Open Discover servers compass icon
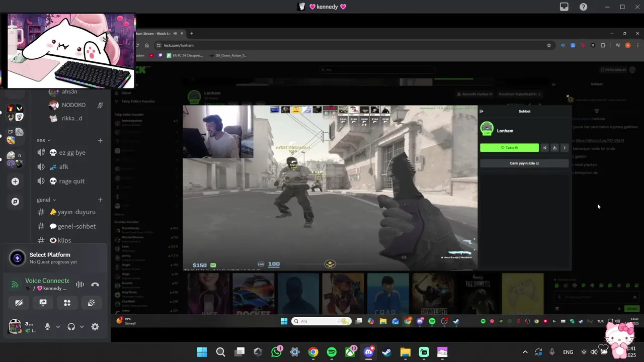Image resolution: width=644 pixels, height=362 pixels. point(15,201)
